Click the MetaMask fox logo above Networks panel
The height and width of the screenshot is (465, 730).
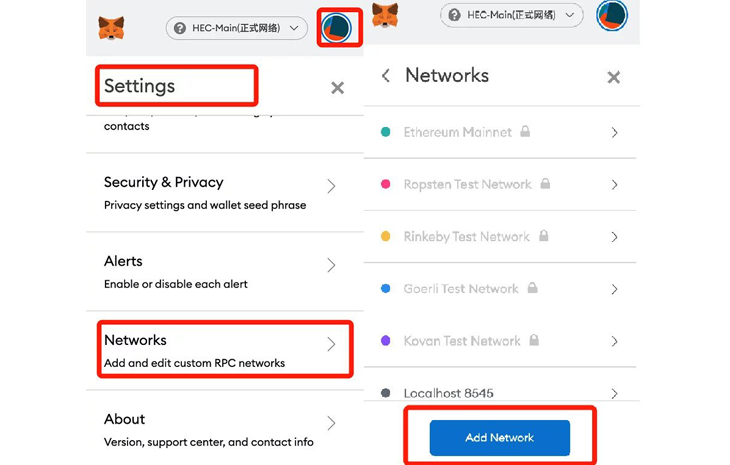(x=385, y=15)
